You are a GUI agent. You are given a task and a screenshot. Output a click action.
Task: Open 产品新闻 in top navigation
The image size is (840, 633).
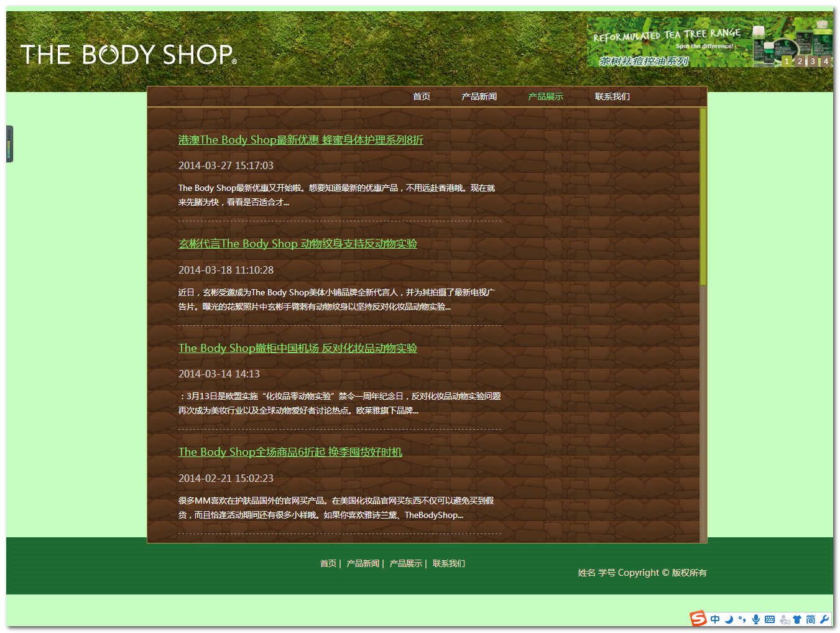[x=479, y=96]
